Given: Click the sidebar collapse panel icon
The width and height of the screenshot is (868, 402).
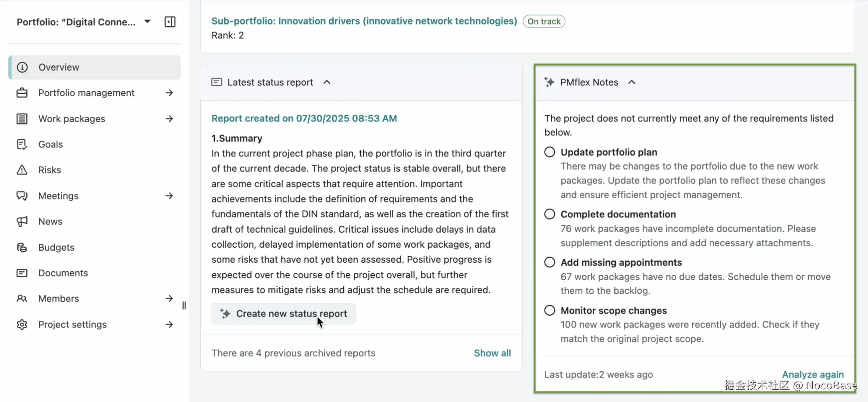Looking at the screenshot, I should click(170, 22).
